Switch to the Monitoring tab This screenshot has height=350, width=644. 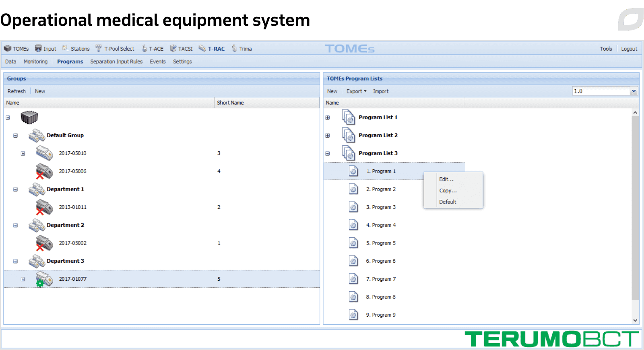(35, 62)
